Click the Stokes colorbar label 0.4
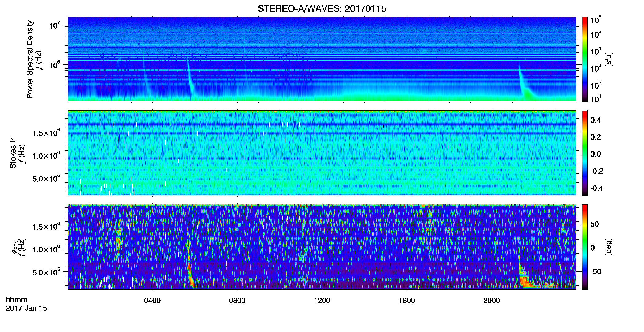Screen dimensions: 644x332 coord(595,120)
